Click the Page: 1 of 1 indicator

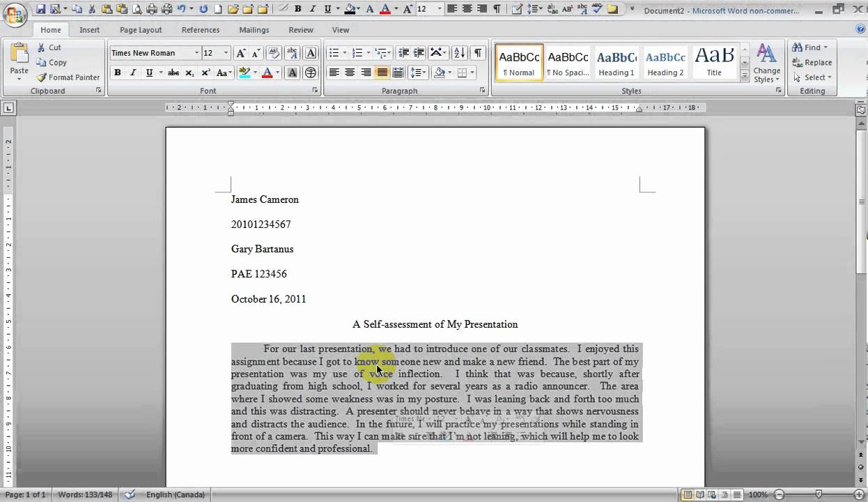pos(25,494)
